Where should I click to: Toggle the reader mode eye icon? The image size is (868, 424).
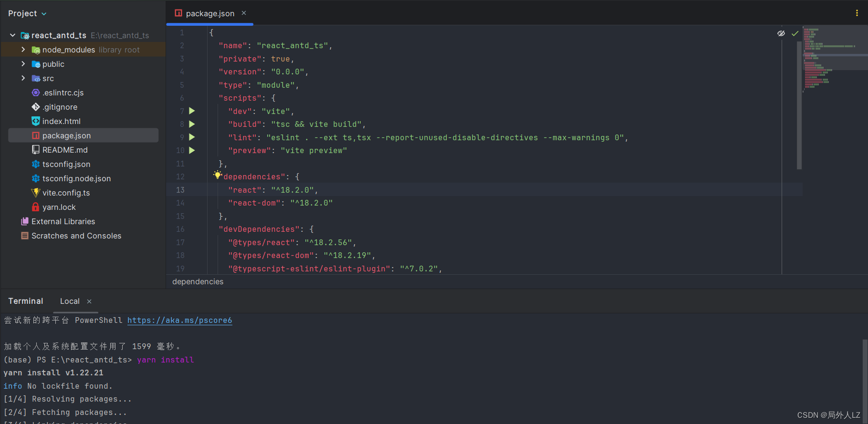click(781, 33)
